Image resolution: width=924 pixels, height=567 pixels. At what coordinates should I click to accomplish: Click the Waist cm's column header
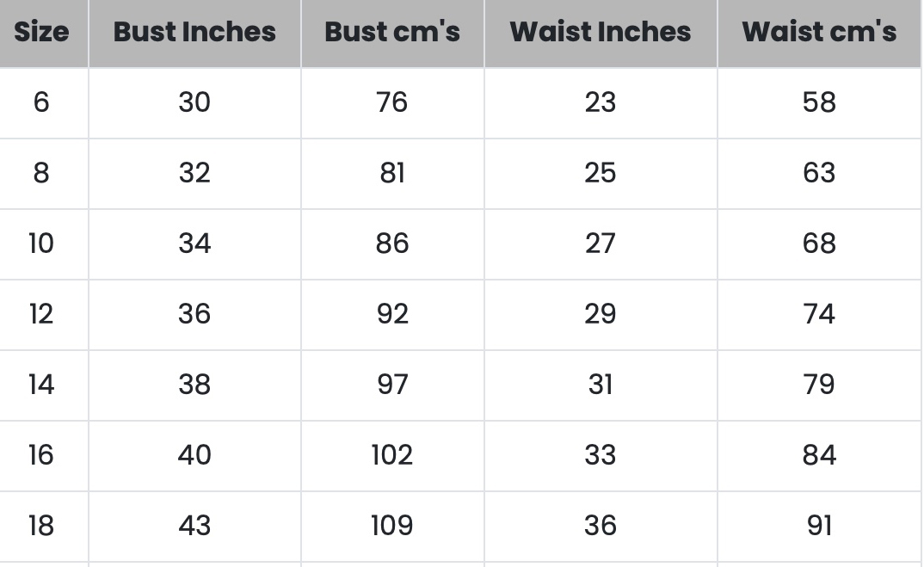(819, 33)
